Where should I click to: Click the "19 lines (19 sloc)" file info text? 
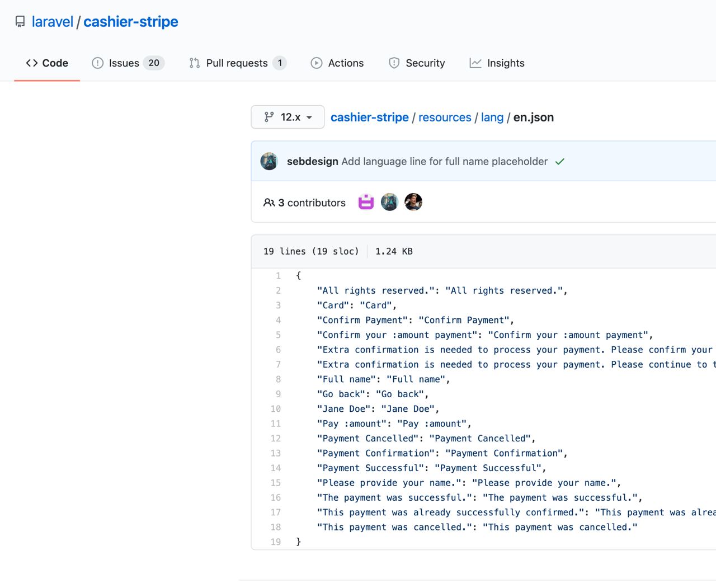tap(311, 251)
